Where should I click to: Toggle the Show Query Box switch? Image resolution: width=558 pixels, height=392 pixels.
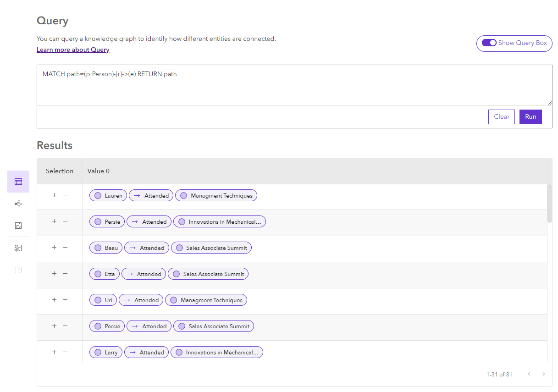[x=489, y=43]
